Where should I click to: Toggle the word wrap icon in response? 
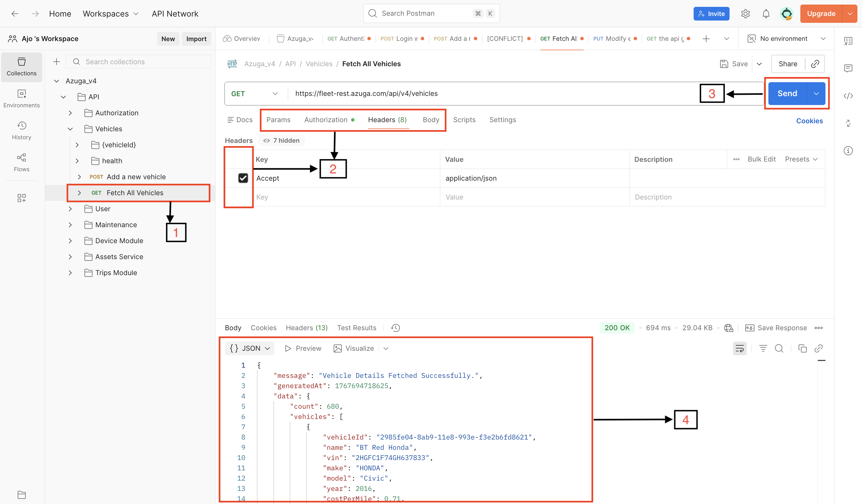tap(740, 348)
